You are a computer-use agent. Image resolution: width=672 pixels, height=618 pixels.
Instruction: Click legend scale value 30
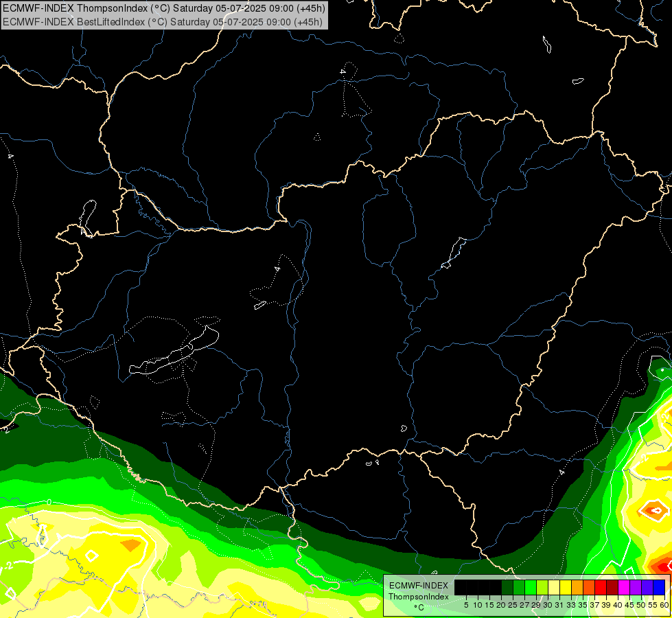548,605
